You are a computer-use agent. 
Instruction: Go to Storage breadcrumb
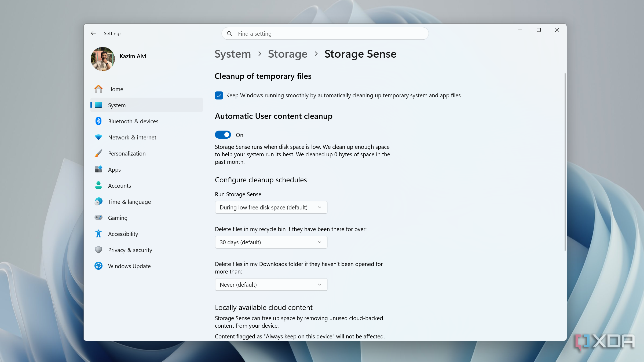coord(288,54)
